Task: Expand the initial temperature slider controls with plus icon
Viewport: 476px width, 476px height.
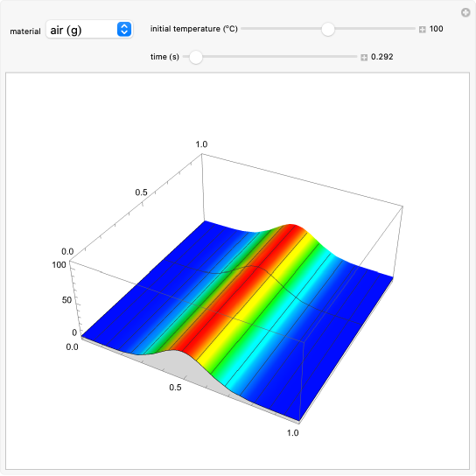Action: [423, 30]
